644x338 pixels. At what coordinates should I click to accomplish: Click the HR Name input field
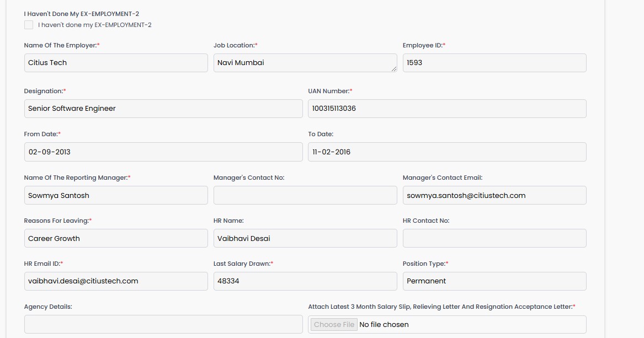305,238
